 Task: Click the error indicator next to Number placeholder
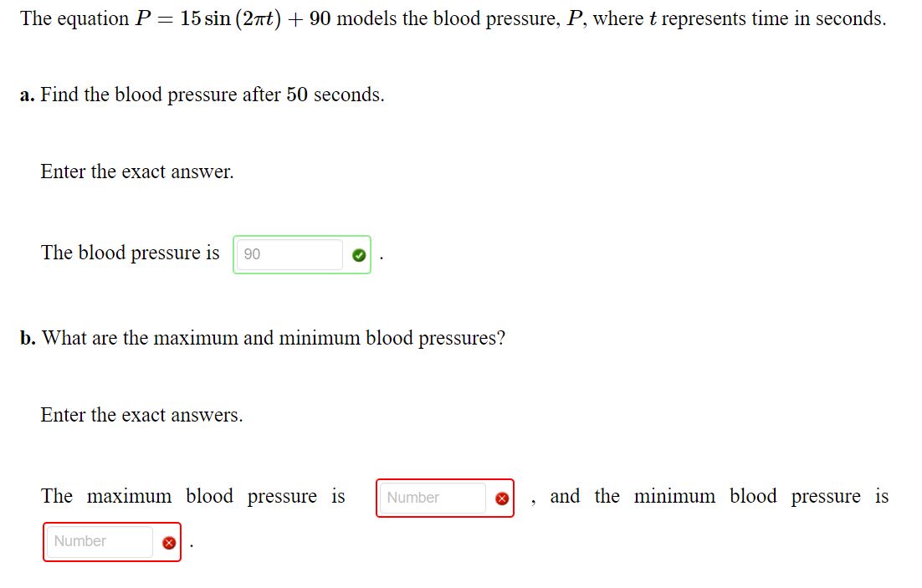click(x=500, y=498)
